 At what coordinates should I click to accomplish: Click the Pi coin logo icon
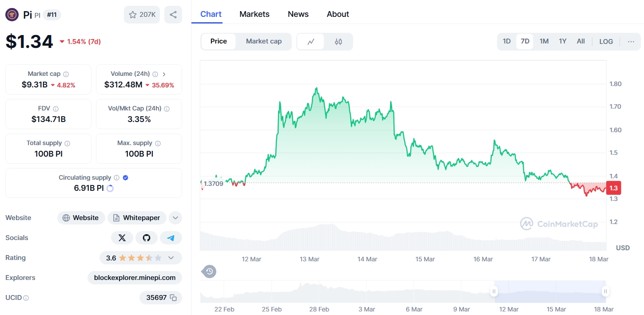click(12, 15)
